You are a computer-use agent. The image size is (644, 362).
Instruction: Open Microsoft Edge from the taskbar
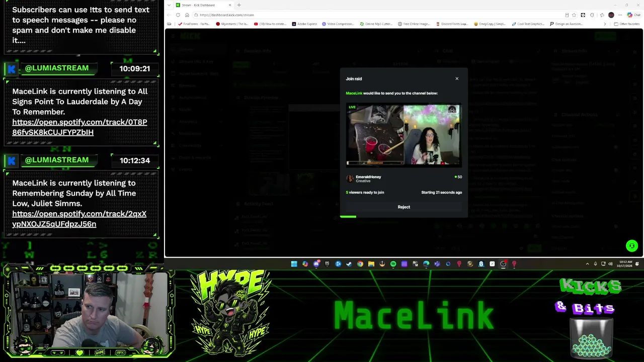(x=426, y=264)
